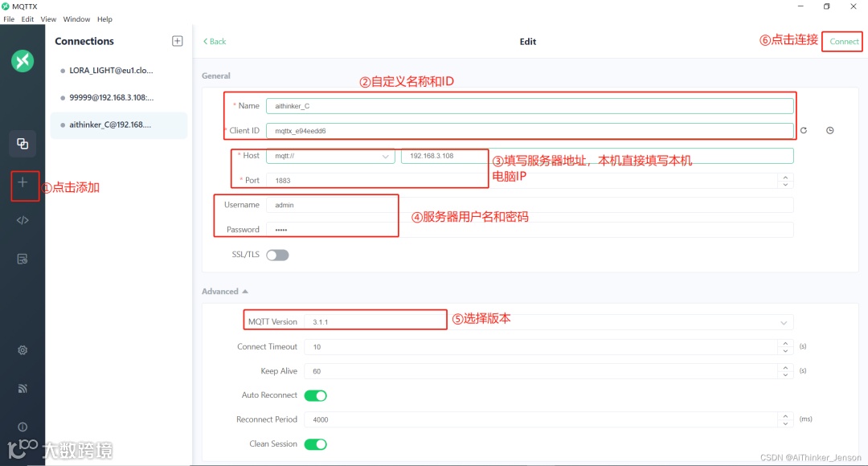Open the View menu
The image size is (868, 466).
48,18
